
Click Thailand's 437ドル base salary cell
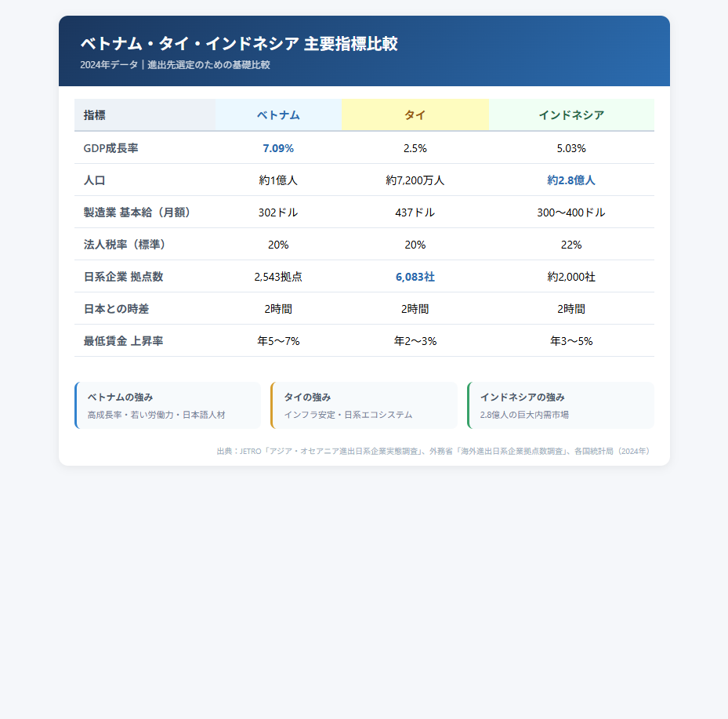[x=415, y=212]
